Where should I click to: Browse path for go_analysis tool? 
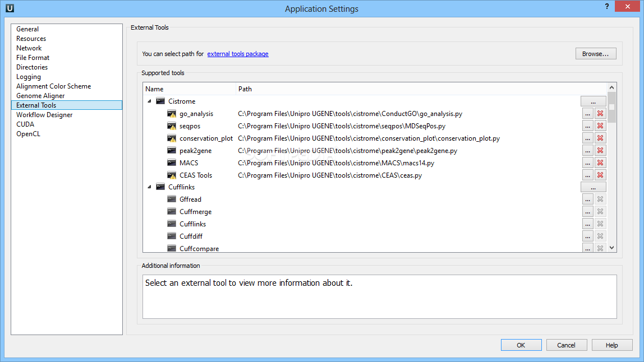(588, 114)
